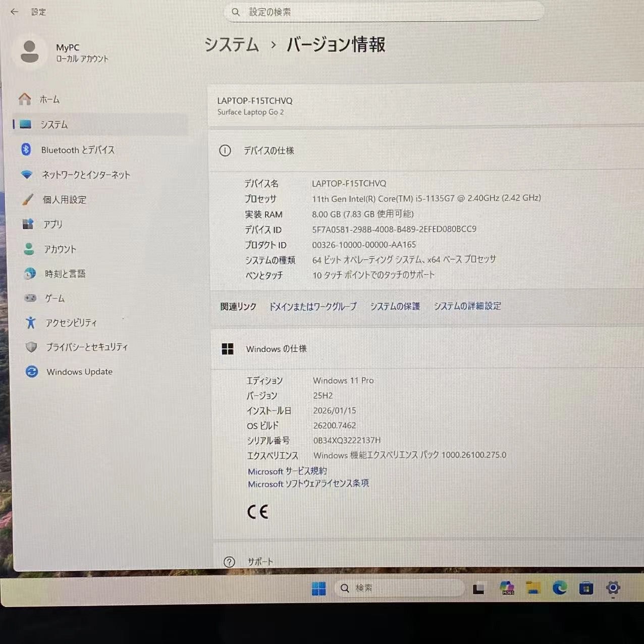
Task: Click the 設定の検索 search field
Action: (384, 12)
